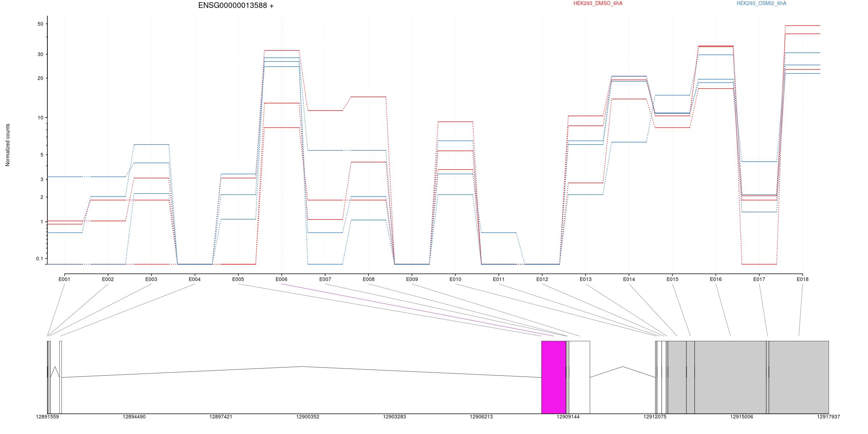The image size is (868, 434).
Task: Click y-axis tick value 3
Action: pos(42,179)
